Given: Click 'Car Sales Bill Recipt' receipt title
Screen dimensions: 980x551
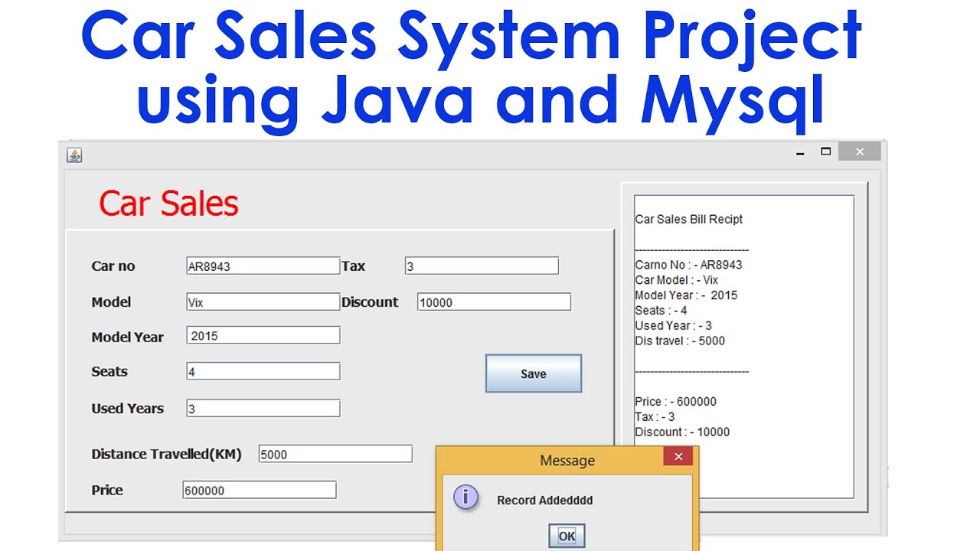Looking at the screenshot, I should tap(689, 219).
